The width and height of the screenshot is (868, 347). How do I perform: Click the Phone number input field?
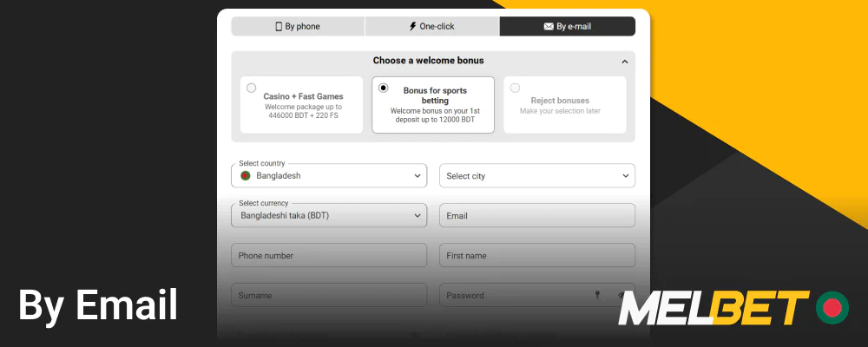(x=329, y=255)
